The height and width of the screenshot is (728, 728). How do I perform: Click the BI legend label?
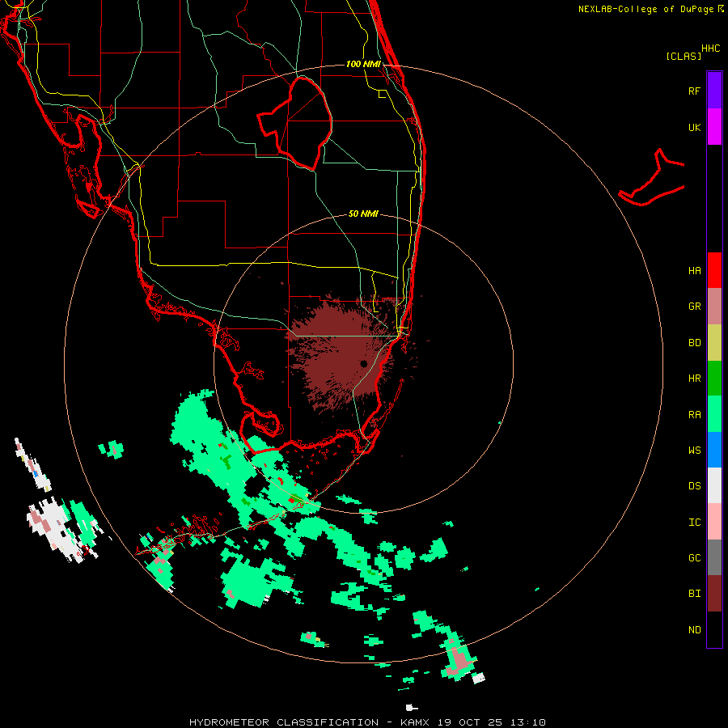pyautogui.click(x=694, y=594)
